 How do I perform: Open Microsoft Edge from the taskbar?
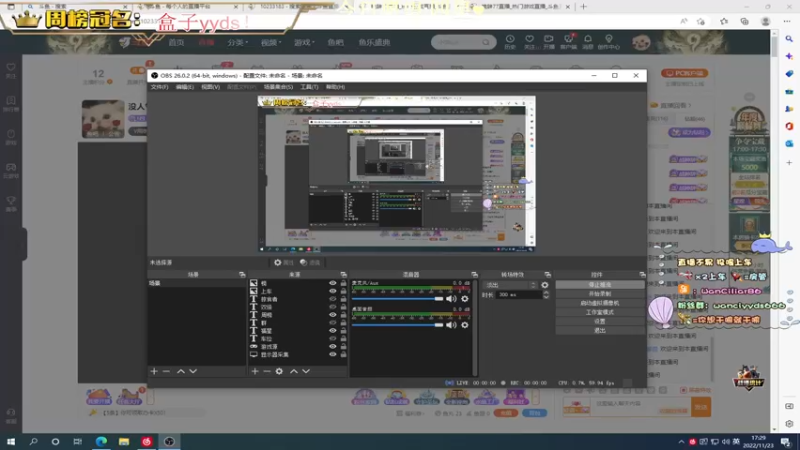click(102, 441)
